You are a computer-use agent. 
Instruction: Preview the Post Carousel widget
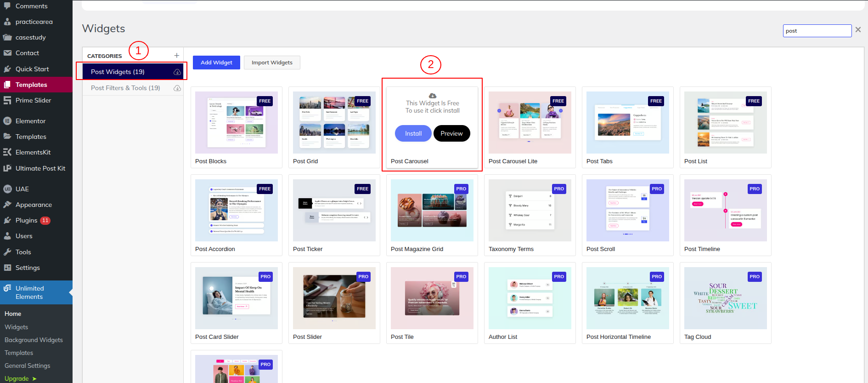click(451, 133)
